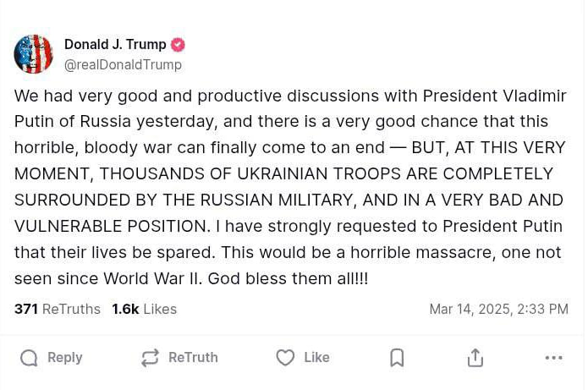
Task: Click the Mar 14, 2025 timestamp
Action: pyautogui.click(x=498, y=309)
